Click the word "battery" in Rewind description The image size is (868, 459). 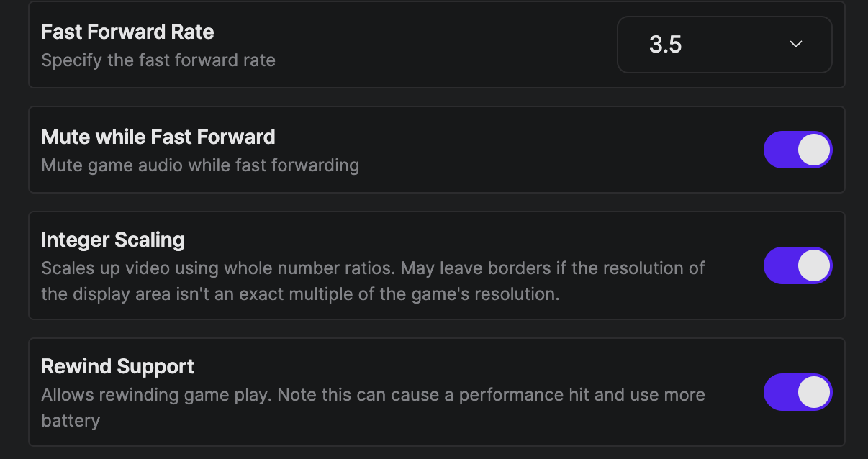[x=71, y=420]
